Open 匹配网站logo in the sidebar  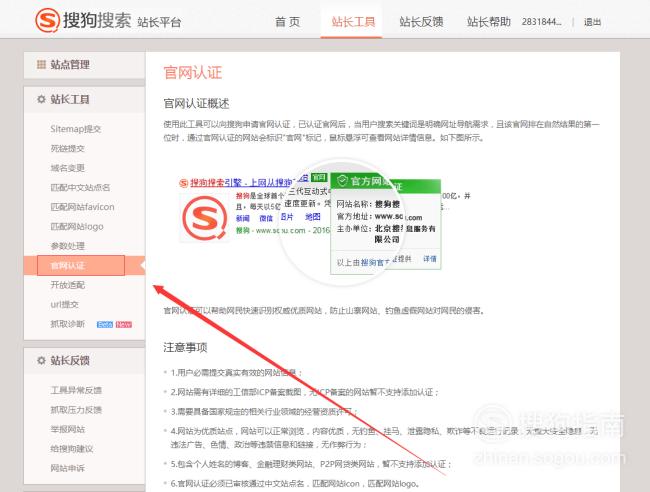77,226
